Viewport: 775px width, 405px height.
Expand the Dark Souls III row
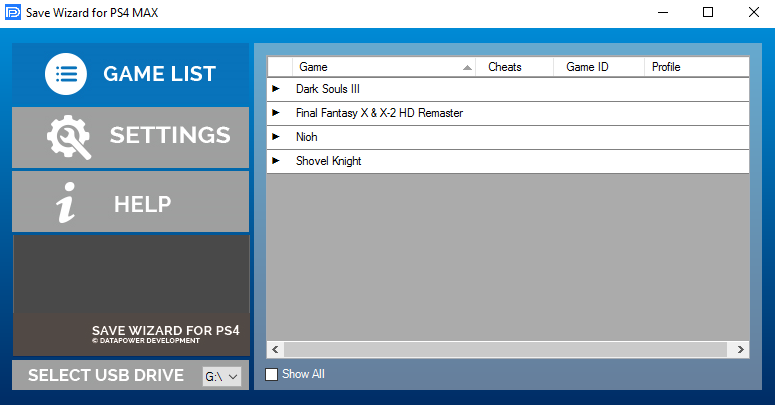(x=276, y=89)
